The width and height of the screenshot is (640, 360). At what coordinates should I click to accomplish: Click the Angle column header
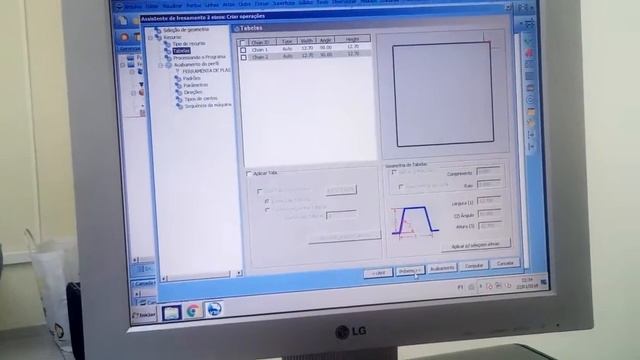[x=325, y=40]
